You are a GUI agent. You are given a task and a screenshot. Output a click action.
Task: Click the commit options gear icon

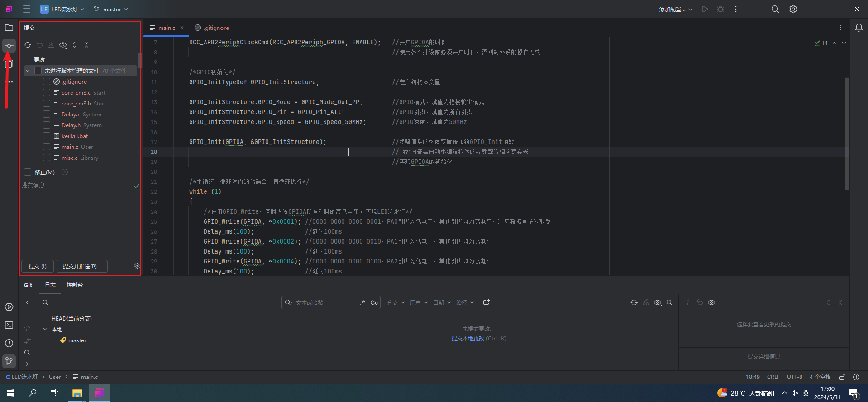point(136,266)
